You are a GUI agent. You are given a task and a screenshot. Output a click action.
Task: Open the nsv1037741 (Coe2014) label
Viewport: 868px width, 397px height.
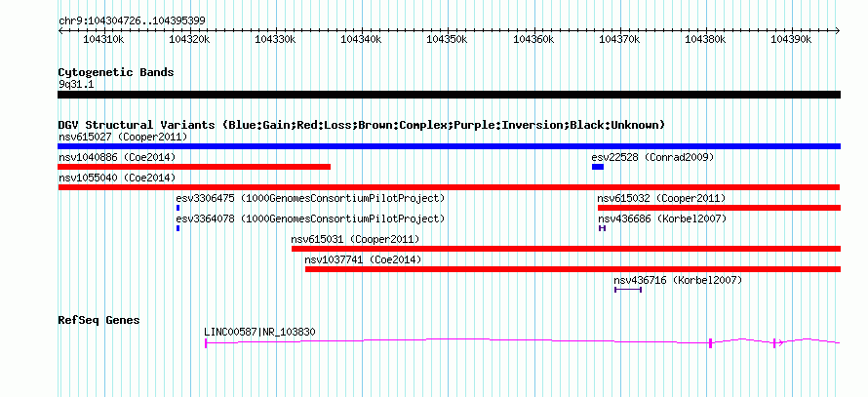(x=363, y=259)
